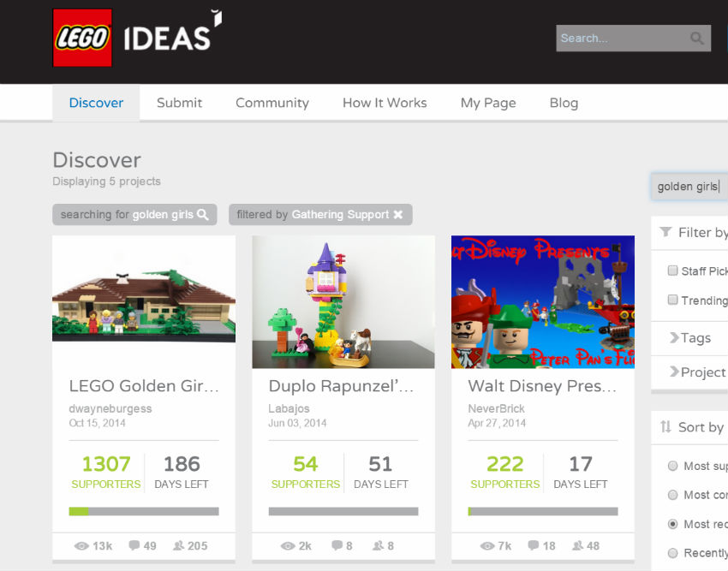Screen dimensions: 728x571
Task: Open the Disney Peter Pan thumbnail
Action: click(x=543, y=301)
